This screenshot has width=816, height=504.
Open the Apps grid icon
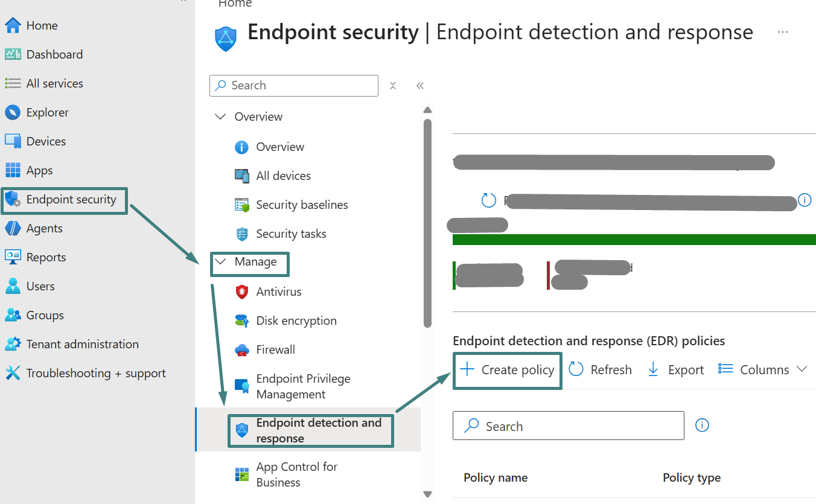click(13, 170)
